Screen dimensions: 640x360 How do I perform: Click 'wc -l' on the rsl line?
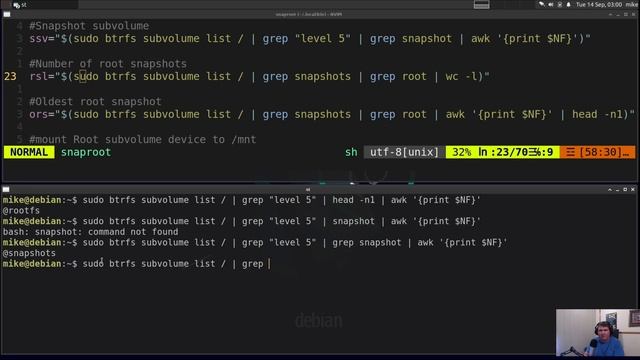pos(461,76)
